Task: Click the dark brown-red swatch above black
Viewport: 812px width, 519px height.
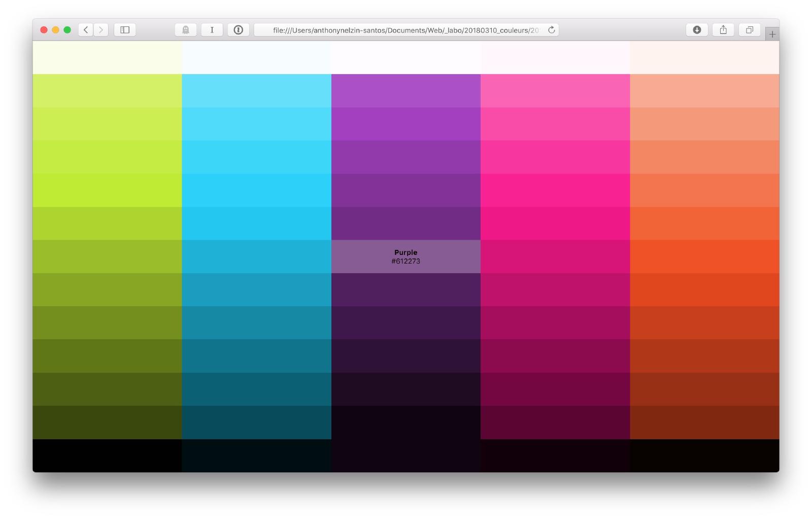Action: pyautogui.click(x=704, y=422)
